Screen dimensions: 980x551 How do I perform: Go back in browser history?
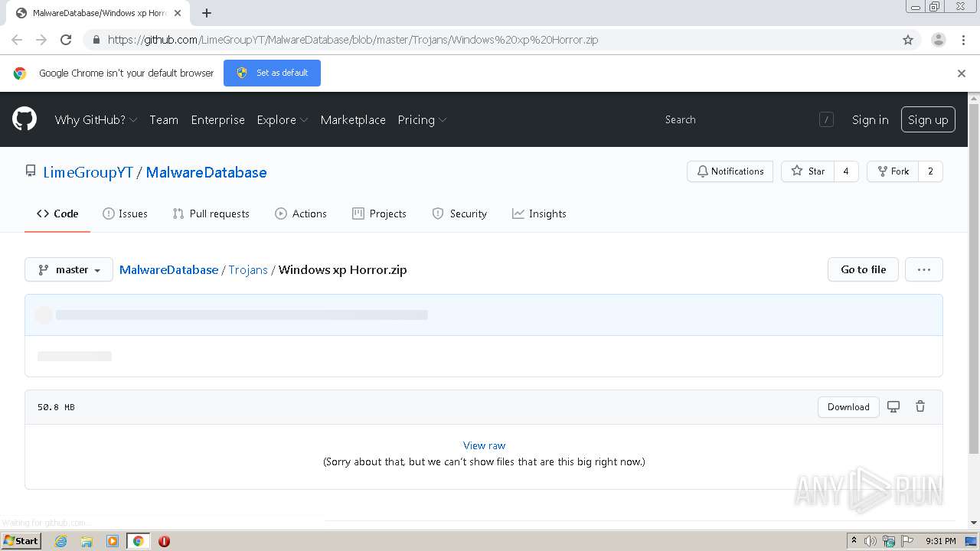point(17,40)
